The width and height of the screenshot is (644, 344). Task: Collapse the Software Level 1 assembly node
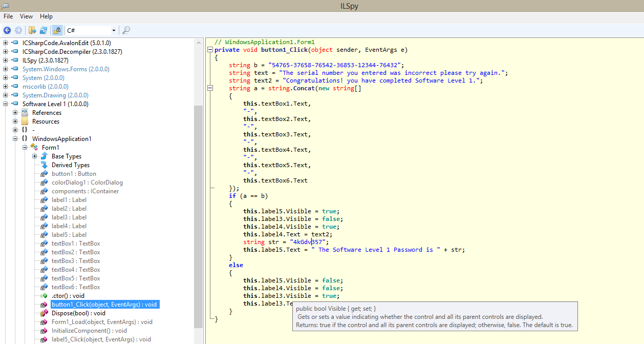point(6,104)
